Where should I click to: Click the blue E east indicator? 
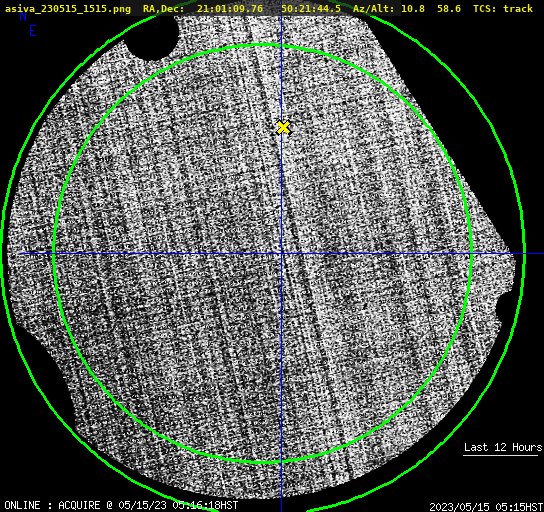click(33, 31)
